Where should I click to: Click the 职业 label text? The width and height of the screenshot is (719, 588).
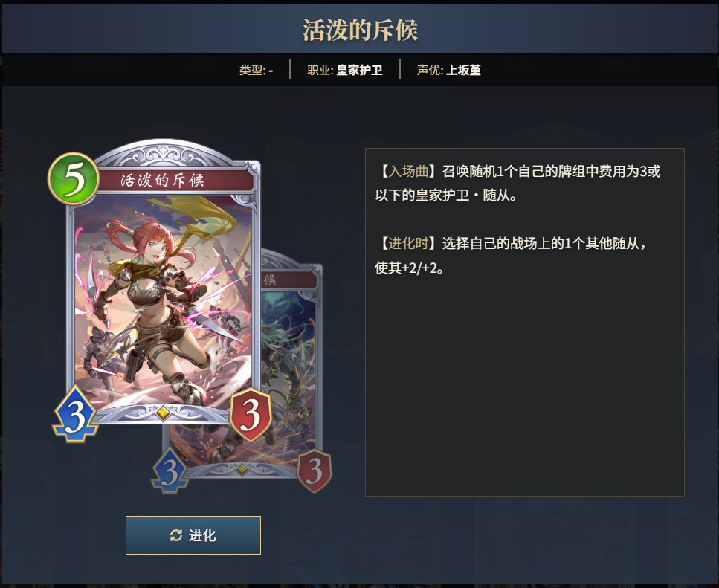pos(320,70)
